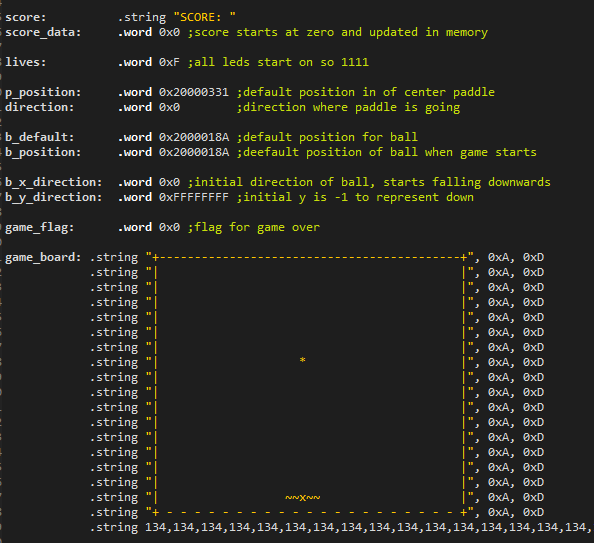Click the "direction:" label below p_position

coord(39,108)
